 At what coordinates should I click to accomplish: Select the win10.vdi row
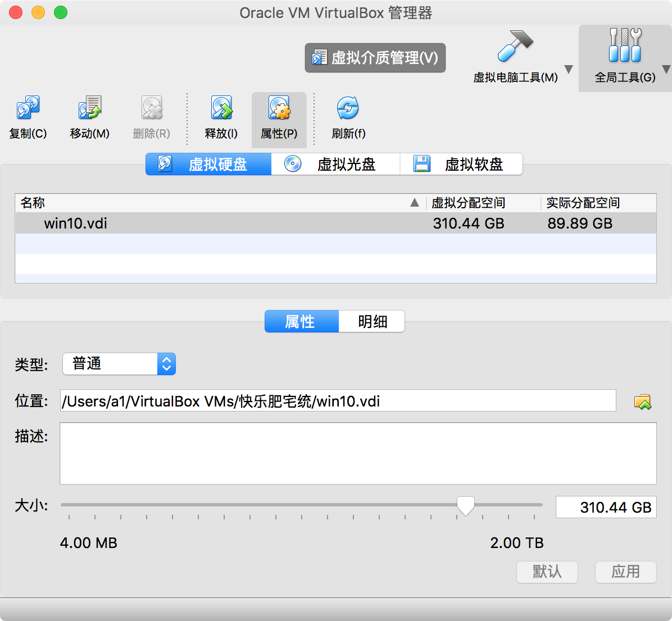point(335,223)
